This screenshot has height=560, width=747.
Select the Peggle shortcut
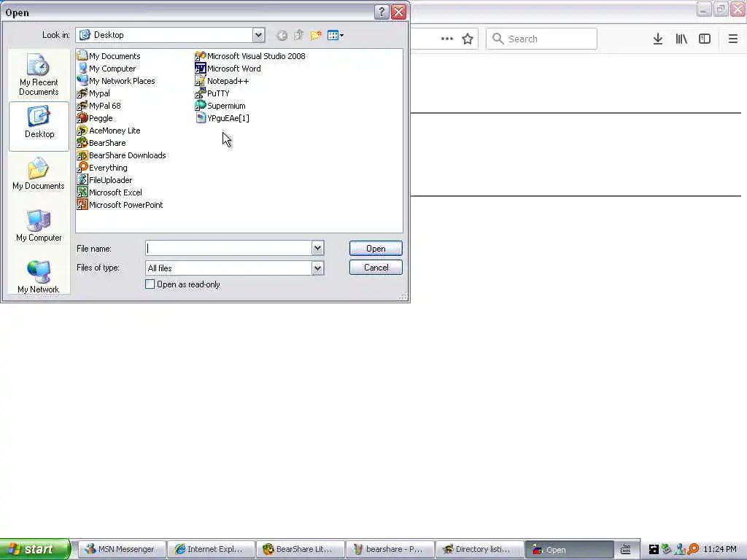pyautogui.click(x=96, y=118)
